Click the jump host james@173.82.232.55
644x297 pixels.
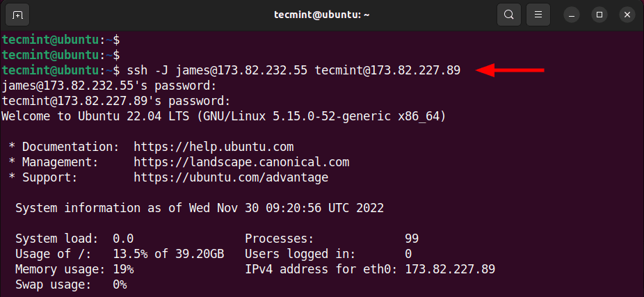point(241,71)
